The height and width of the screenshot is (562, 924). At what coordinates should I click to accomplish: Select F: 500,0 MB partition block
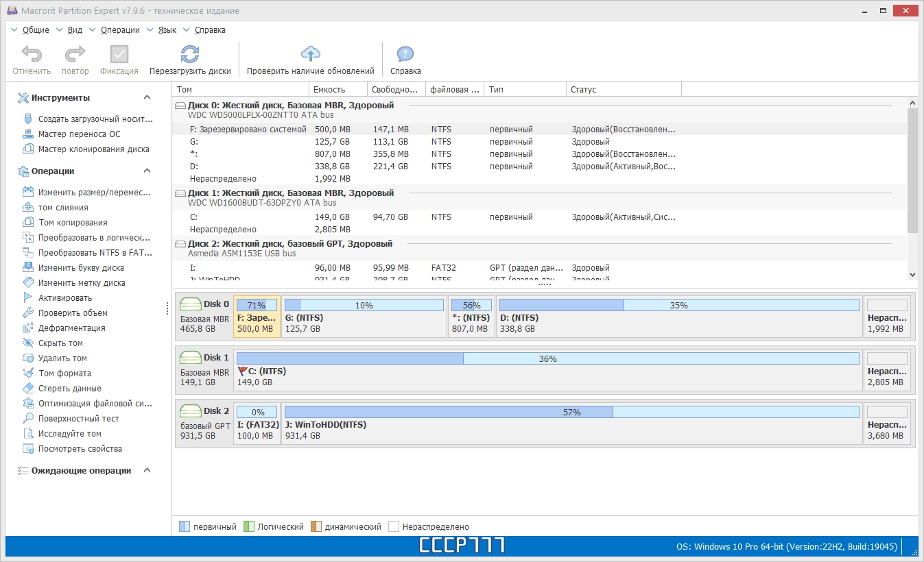click(257, 316)
